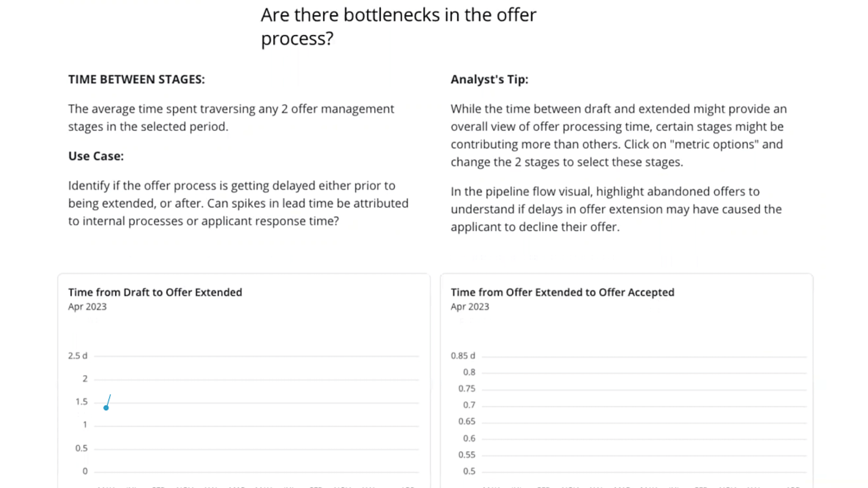Click Apr 2023 under the Draft to Offer Extended chart
868x488 pixels.
(87, 307)
